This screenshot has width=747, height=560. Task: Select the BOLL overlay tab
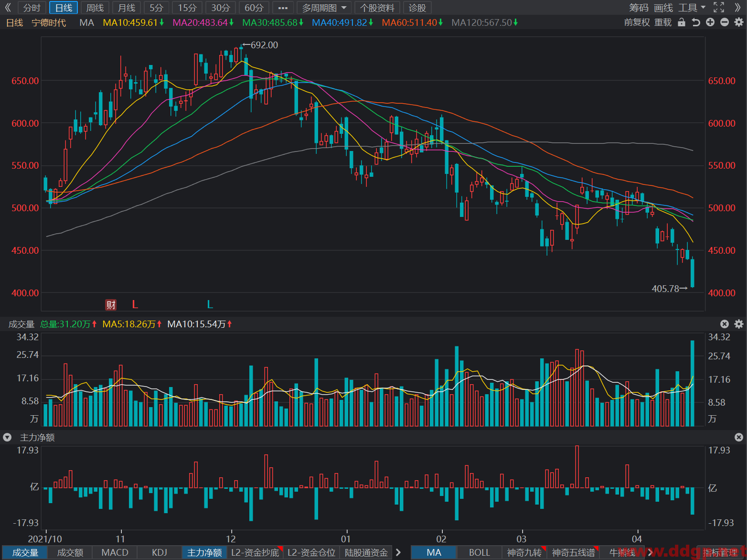(479, 552)
